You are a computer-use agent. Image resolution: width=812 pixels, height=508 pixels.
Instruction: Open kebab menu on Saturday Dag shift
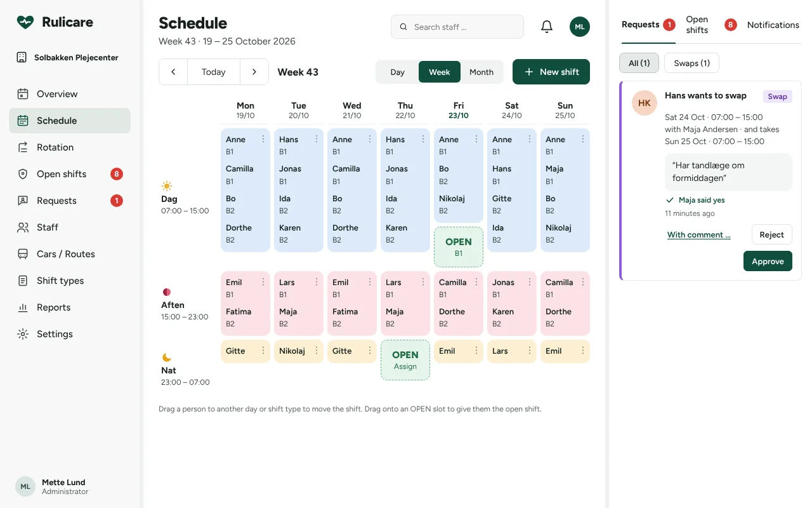[x=530, y=139]
